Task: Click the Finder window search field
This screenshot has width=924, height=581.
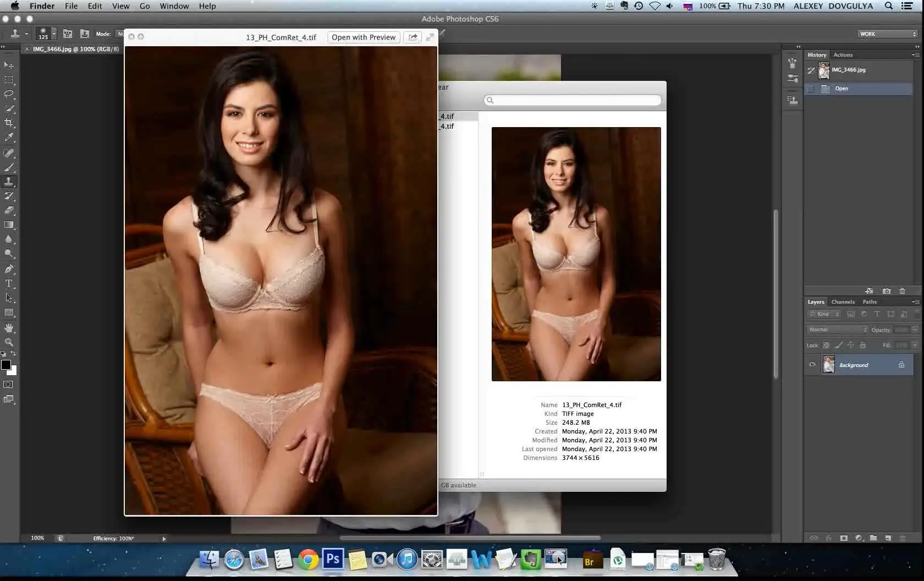Action: point(573,100)
